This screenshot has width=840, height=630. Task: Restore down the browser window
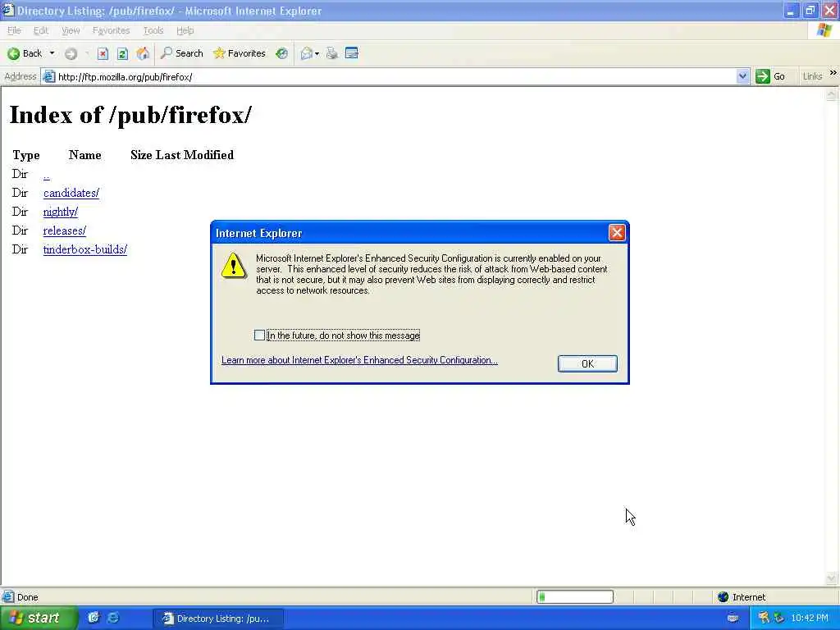[x=810, y=10]
